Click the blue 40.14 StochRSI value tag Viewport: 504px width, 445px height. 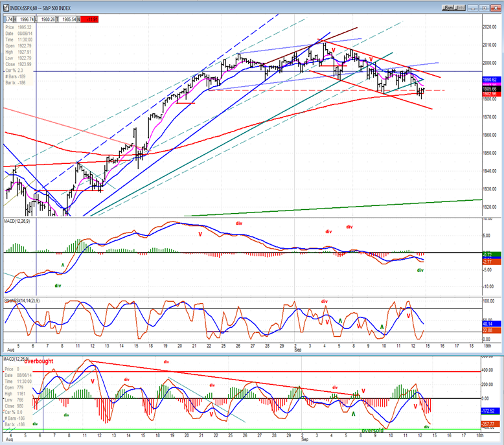pyautogui.click(x=491, y=324)
